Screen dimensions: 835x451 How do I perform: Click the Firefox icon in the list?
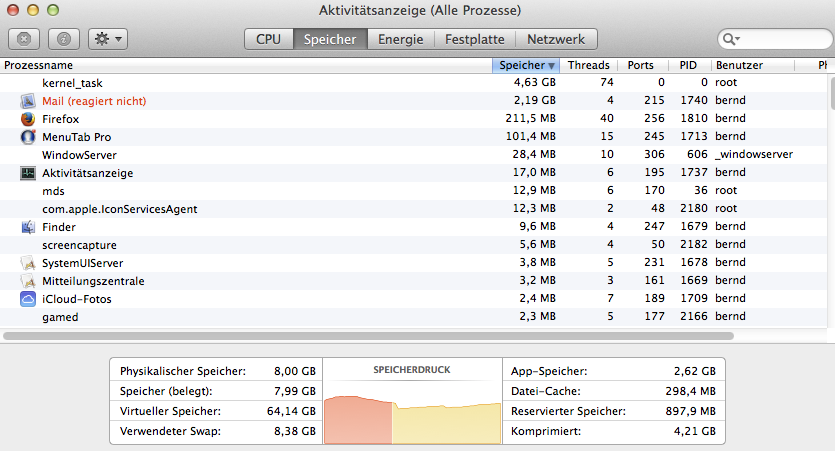coord(28,119)
